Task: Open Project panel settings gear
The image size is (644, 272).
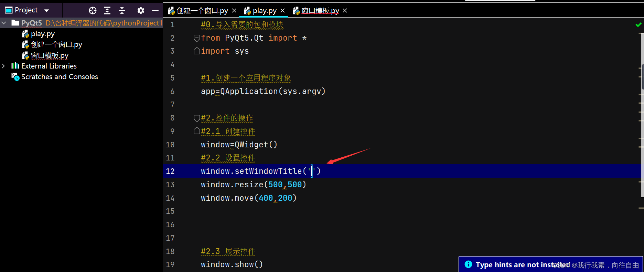Action: coord(141,11)
